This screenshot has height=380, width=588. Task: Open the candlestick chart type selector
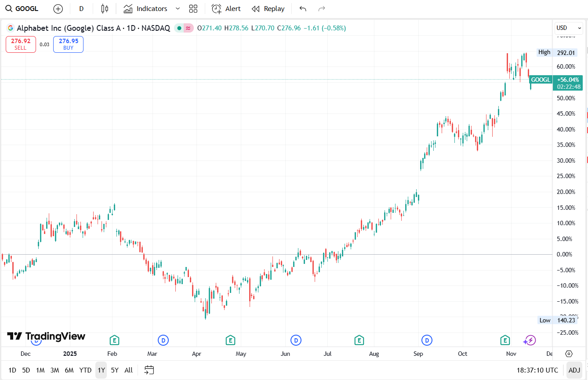point(104,9)
